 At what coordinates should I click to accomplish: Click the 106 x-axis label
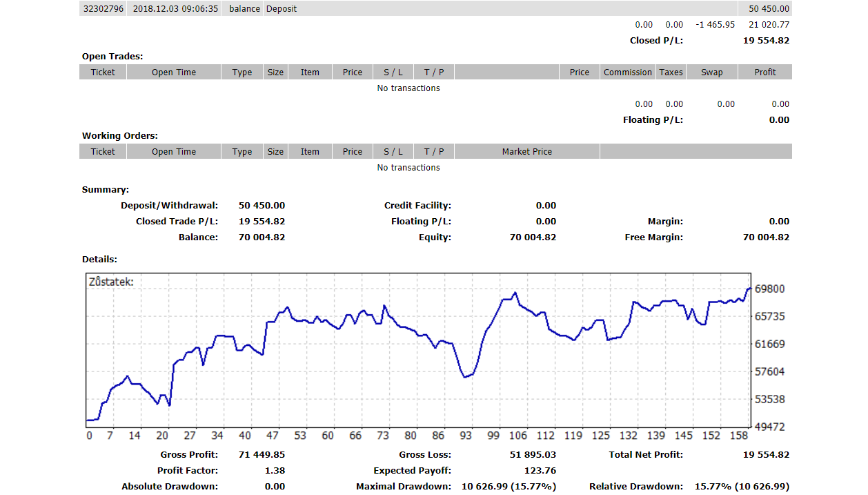[x=518, y=436]
